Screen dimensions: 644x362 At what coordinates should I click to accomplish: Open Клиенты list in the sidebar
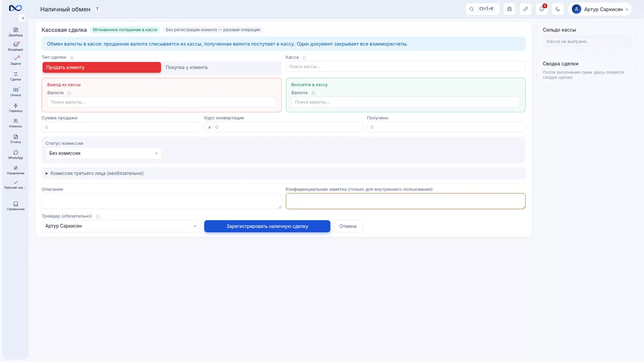[15, 123]
